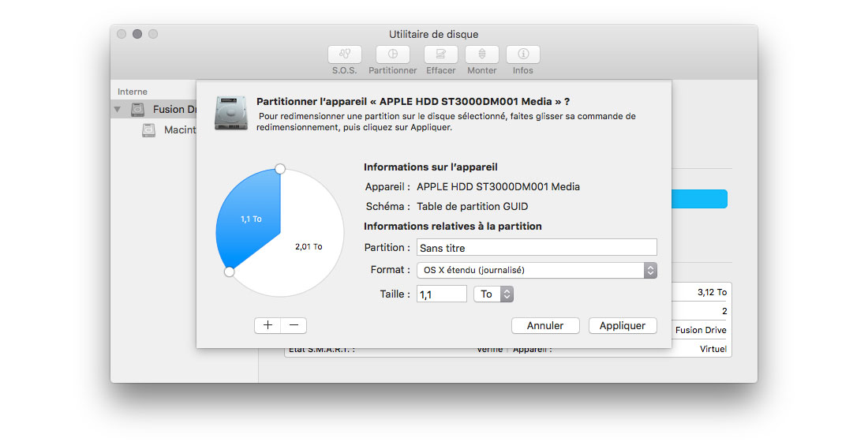
Task: Click the window minimize button
Action: 137,34
